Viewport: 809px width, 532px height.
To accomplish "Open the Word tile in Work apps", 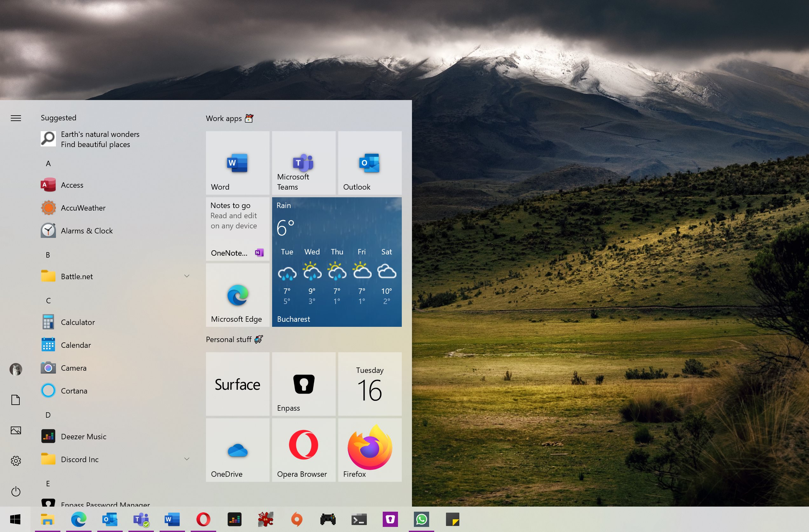I will click(237, 163).
